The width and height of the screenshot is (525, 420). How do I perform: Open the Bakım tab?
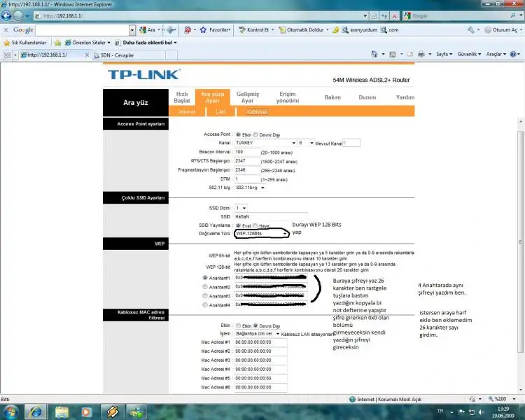click(x=332, y=97)
